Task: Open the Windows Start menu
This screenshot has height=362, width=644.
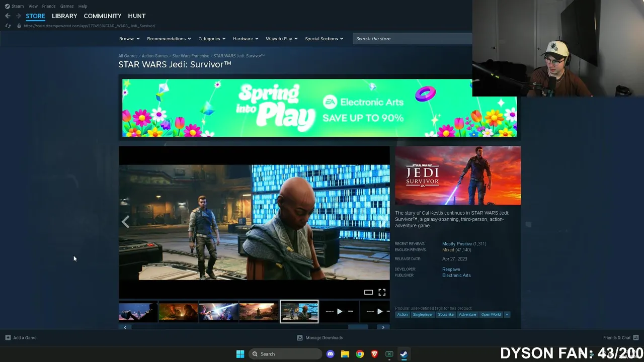Action: pyautogui.click(x=240, y=354)
